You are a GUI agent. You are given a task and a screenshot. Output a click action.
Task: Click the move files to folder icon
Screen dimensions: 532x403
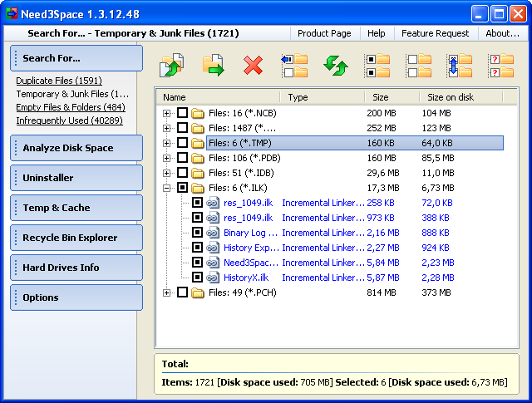pos(213,65)
